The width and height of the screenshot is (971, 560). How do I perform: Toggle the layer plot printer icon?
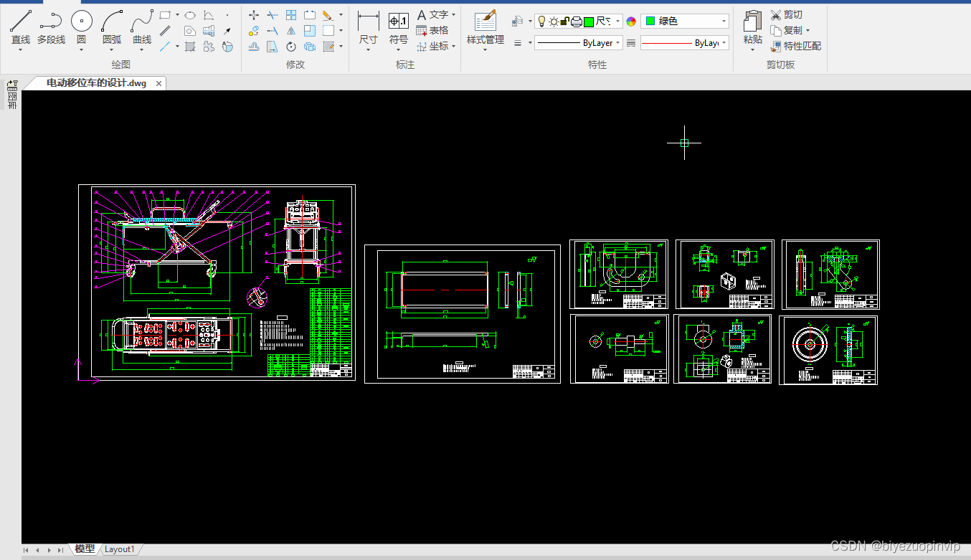click(576, 22)
